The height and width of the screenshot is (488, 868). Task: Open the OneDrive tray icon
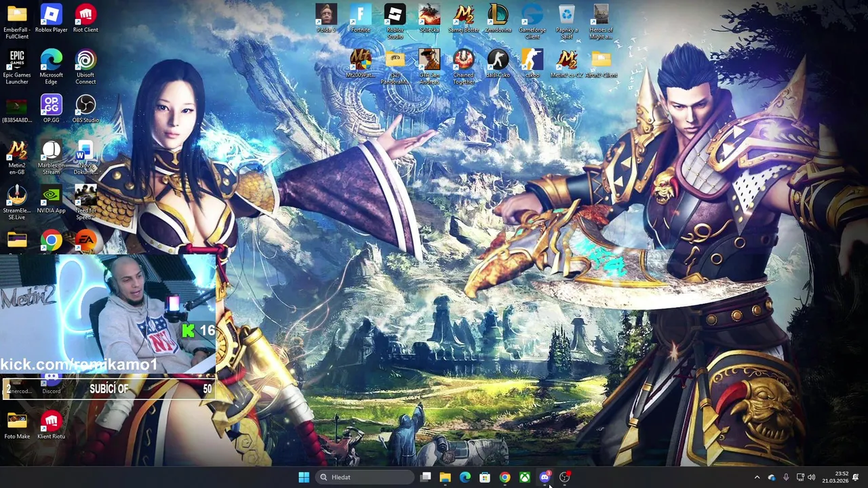[x=772, y=477]
